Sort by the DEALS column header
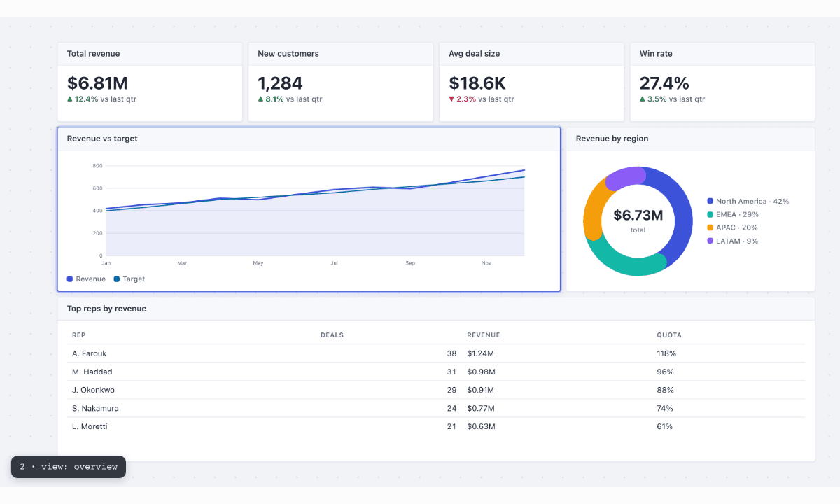The height and width of the screenshot is (504, 840). 332,335
